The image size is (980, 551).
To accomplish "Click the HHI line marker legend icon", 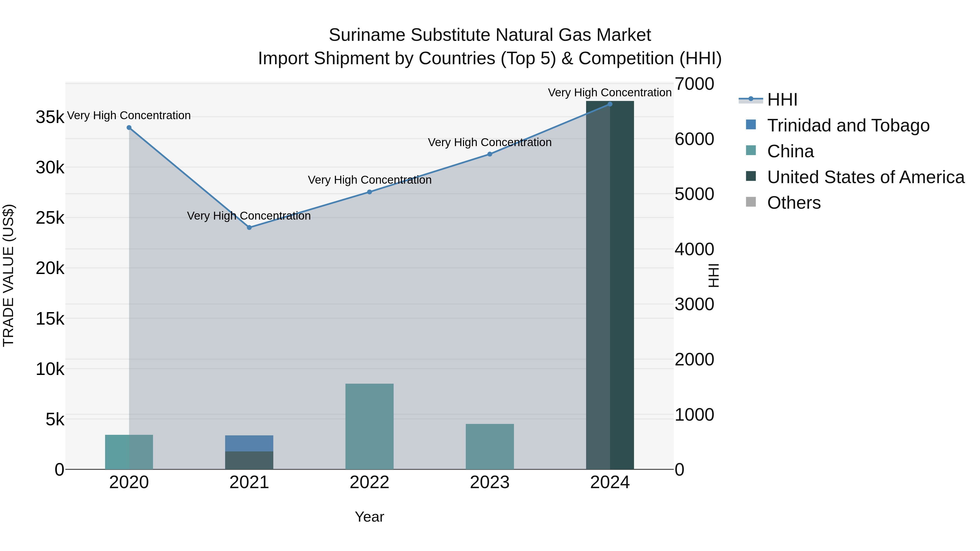I will coord(751,99).
